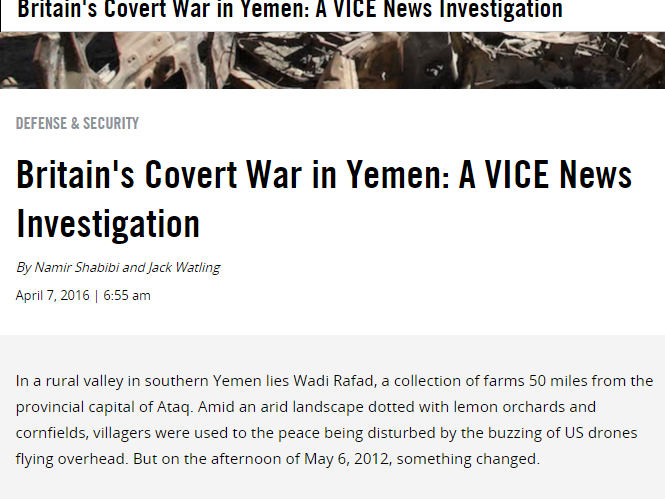Click the word Ataq in the paragraph
This screenshot has height=499, width=665.
point(173,407)
